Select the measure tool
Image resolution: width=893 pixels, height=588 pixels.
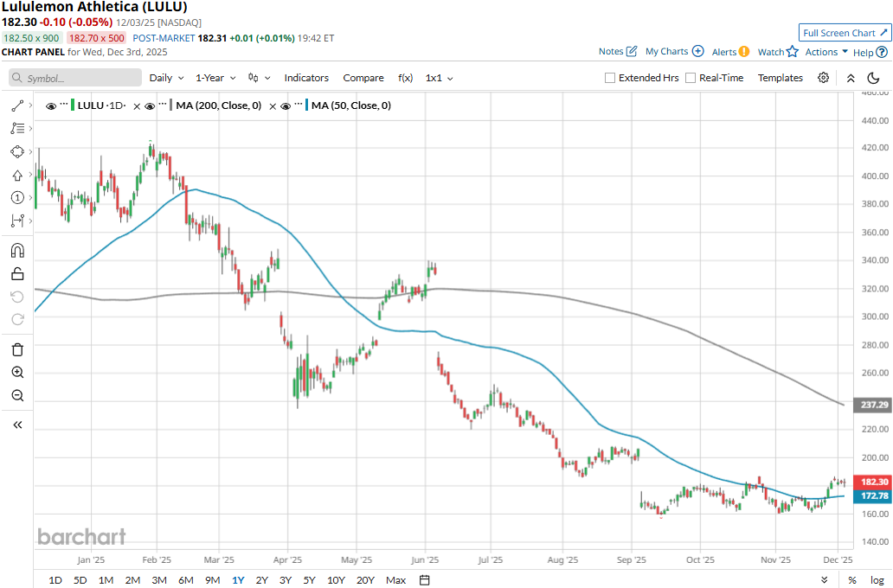[17, 220]
